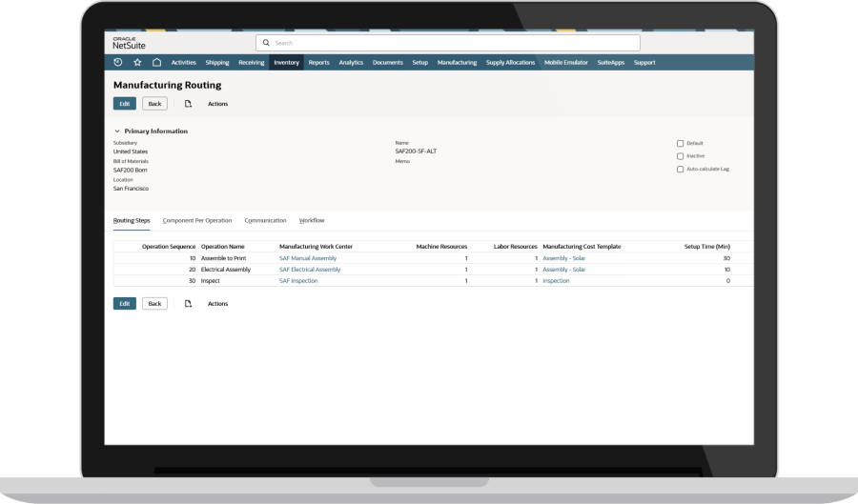Screen dimensions: 858x504
Task: Click the Manufacturing Cost Template column header
Action: point(582,247)
